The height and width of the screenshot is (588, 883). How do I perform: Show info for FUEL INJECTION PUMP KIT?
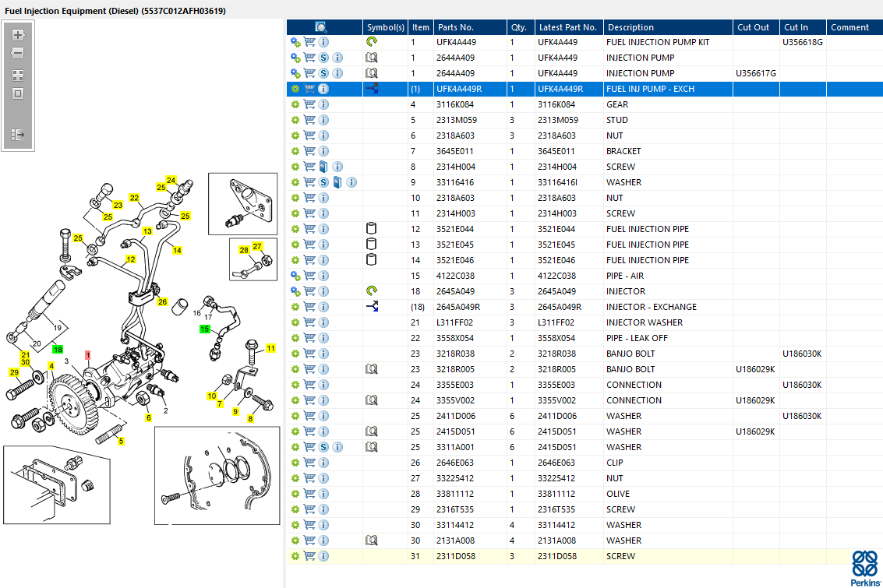click(x=323, y=41)
